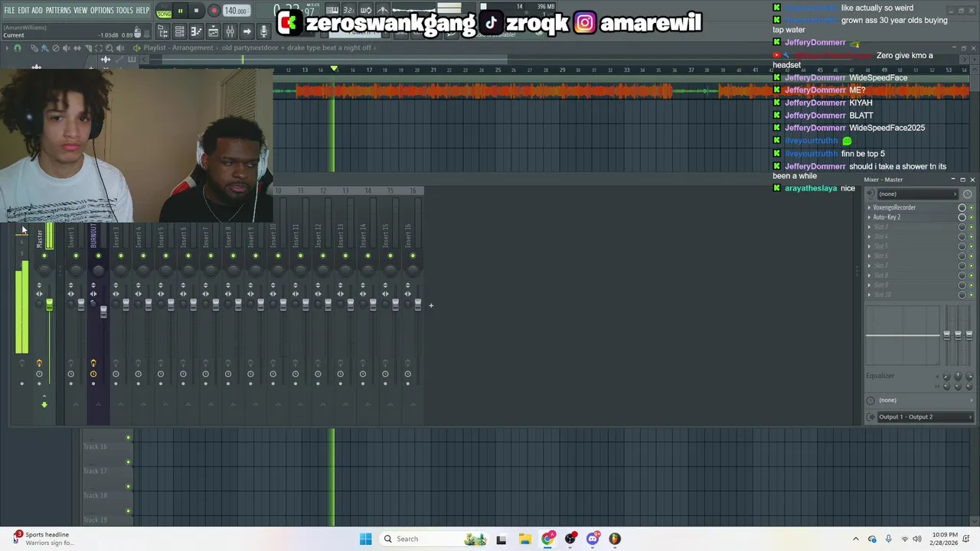Toggle the Slot 3 enable light
This screenshot has width=980, height=551.
click(972, 227)
